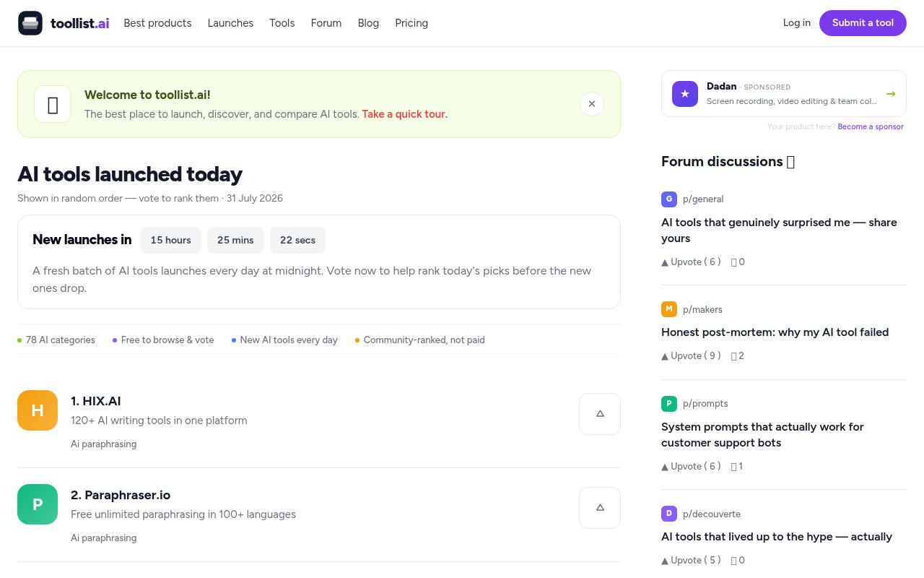Click the Become a sponsor link
Screen dimensions: 924x578
[871, 126]
